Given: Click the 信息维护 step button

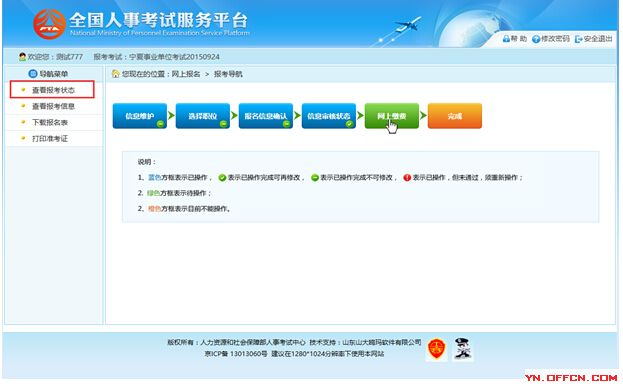Looking at the screenshot, I should click(140, 116).
